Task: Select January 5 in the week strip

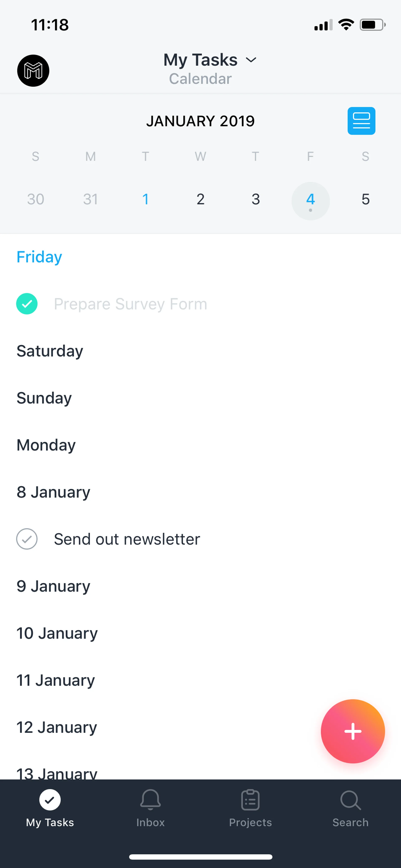Action: click(365, 199)
